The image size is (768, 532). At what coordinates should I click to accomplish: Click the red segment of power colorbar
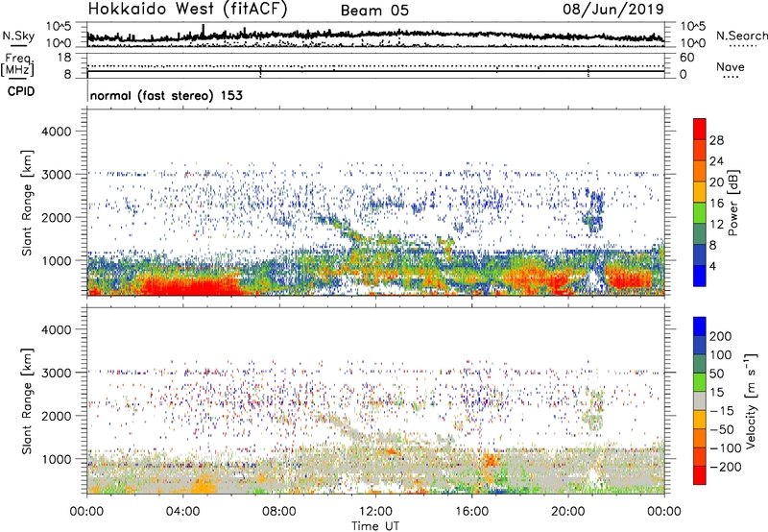[x=700, y=129]
